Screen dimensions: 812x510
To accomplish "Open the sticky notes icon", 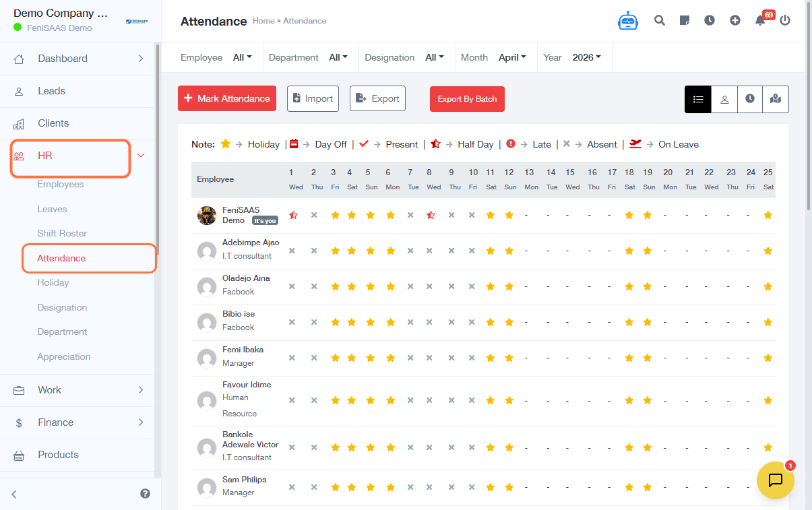I will (685, 20).
